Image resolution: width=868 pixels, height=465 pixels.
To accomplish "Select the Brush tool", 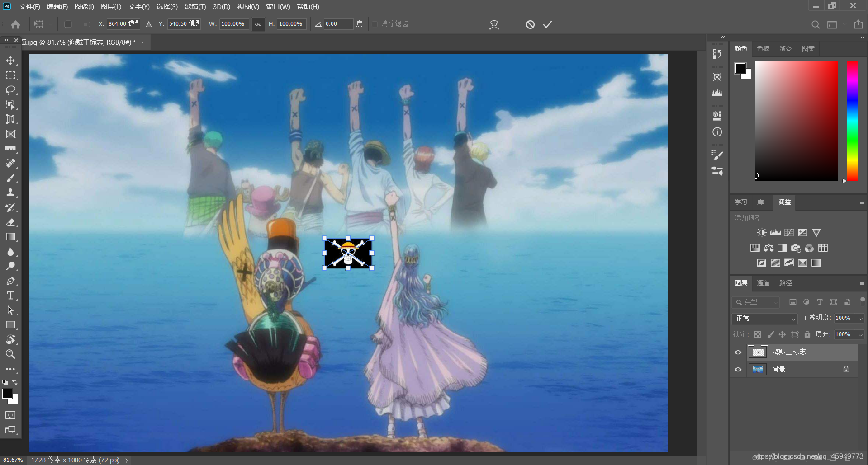I will point(10,178).
